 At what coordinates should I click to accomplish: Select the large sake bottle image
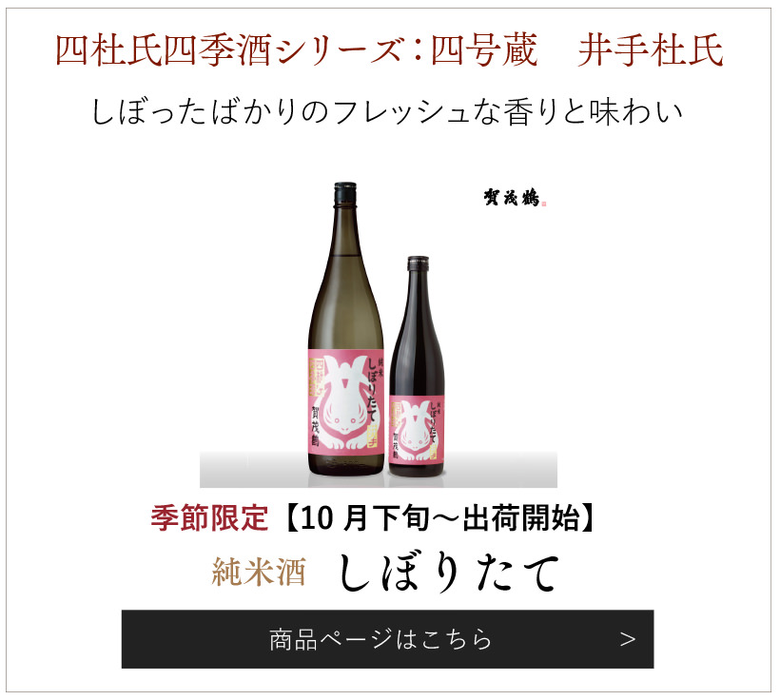[346, 328]
